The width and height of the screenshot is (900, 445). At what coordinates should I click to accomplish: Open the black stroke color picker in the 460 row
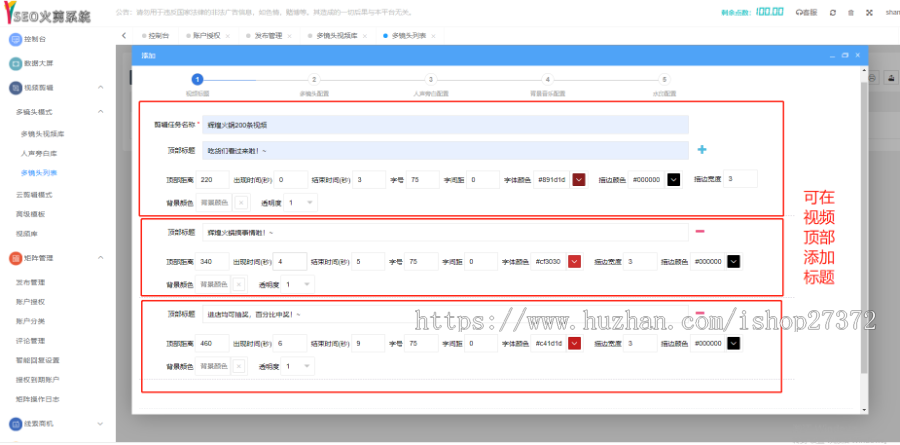(x=734, y=343)
